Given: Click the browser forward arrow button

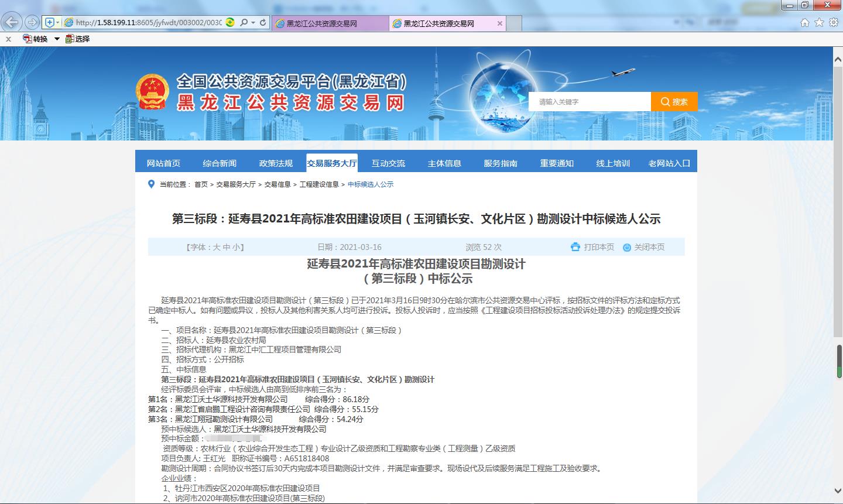Looking at the screenshot, I should click(32, 23).
